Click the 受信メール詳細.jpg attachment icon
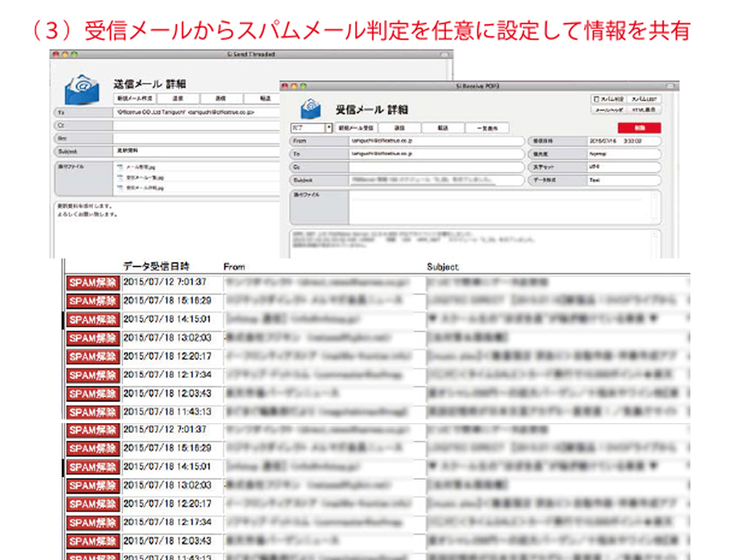 (x=121, y=187)
